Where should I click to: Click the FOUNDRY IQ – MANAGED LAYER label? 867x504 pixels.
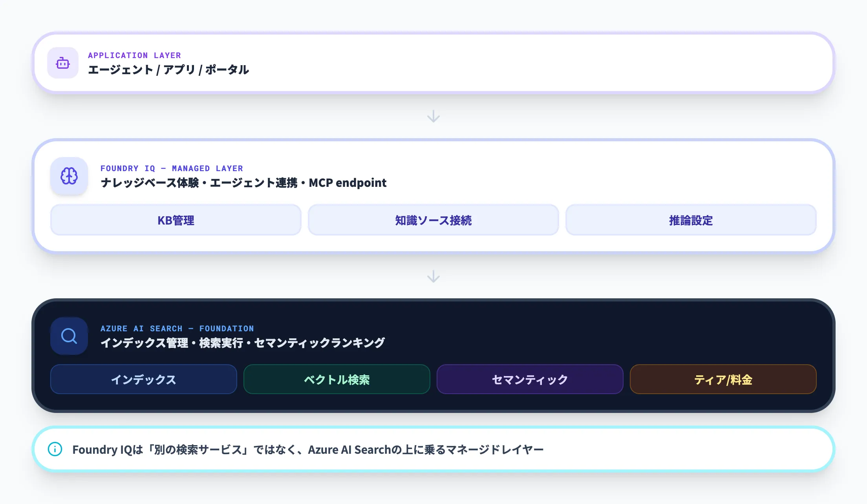pos(172,168)
